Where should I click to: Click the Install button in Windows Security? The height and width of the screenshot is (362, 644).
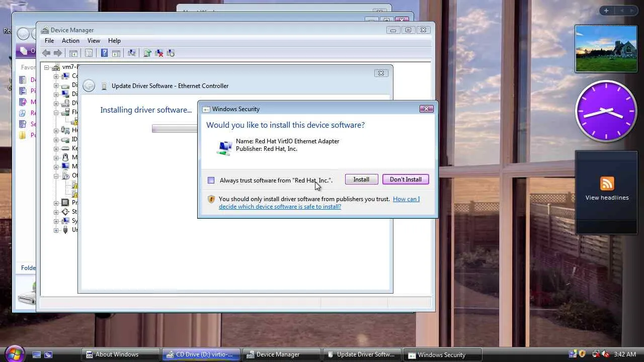[x=361, y=179]
